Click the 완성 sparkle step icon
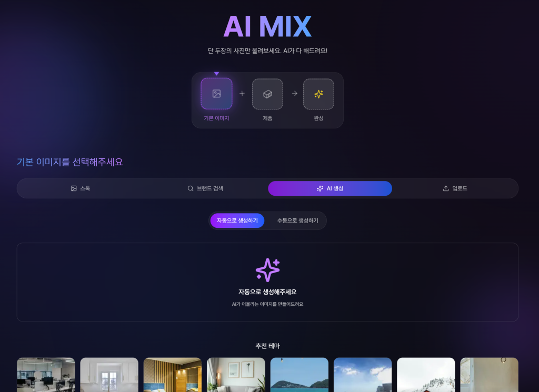Screen dimensions: 539x392 coord(318,94)
